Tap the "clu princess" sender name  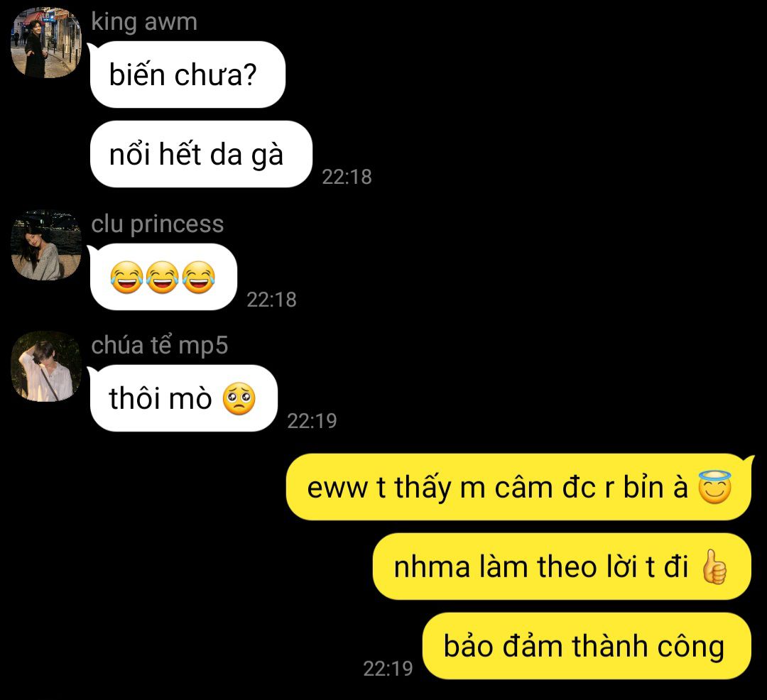point(158,224)
